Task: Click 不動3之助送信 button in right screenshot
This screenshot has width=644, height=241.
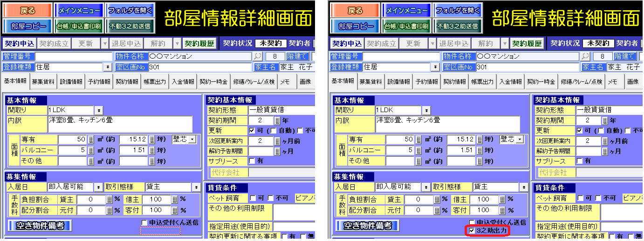Action: tap(457, 27)
